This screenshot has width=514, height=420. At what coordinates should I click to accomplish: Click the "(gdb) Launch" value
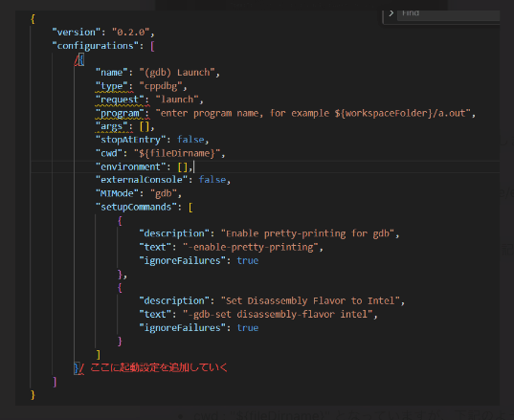point(177,73)
